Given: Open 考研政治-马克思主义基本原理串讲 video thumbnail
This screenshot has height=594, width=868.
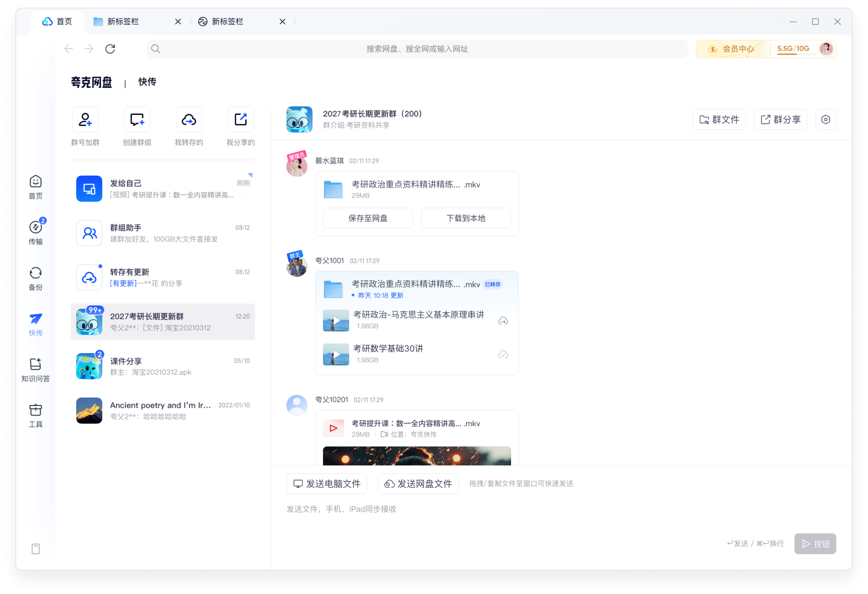Looking at the screenshot, I should point(336,321).
